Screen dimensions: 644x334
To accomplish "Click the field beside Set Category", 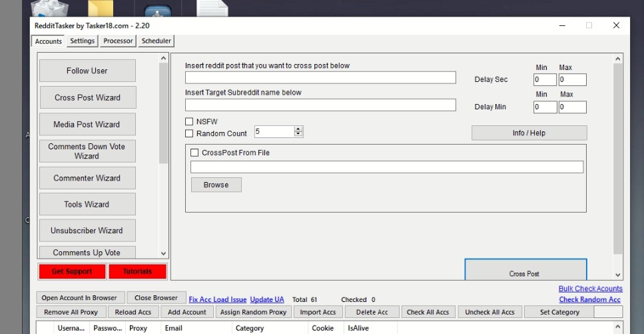I will point(608,312).
